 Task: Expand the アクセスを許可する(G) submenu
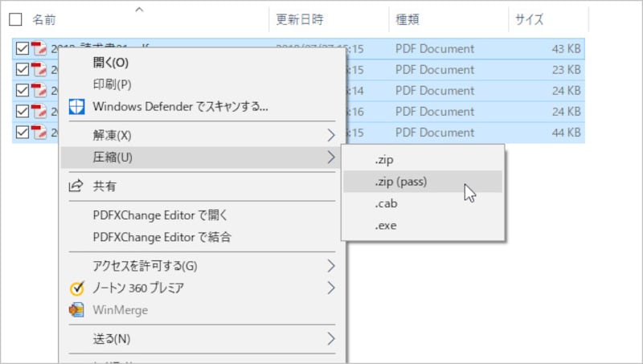(330, 266)
